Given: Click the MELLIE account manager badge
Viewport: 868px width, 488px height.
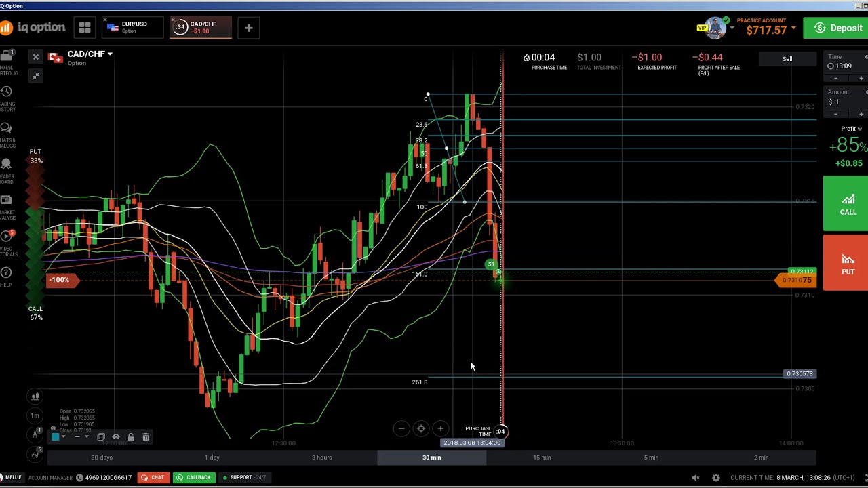Looking at the screenshot, I should (x=12, y=477).
